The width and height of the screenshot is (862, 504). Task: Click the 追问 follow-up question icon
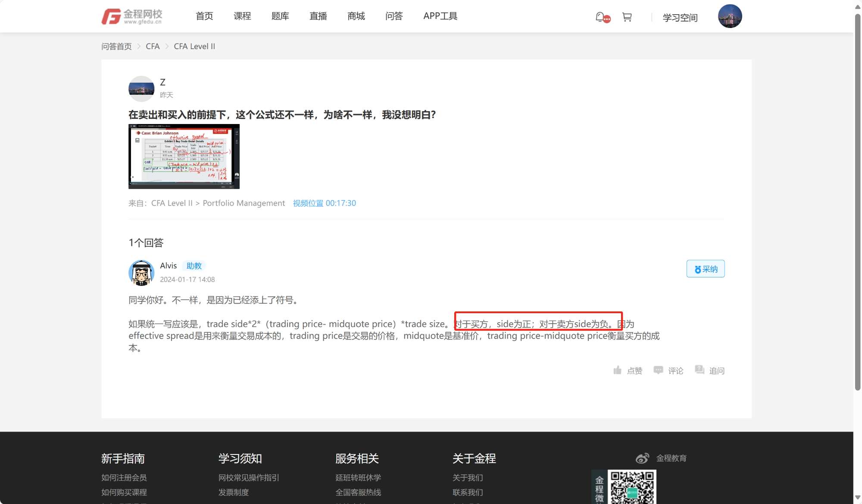point(700,370)
